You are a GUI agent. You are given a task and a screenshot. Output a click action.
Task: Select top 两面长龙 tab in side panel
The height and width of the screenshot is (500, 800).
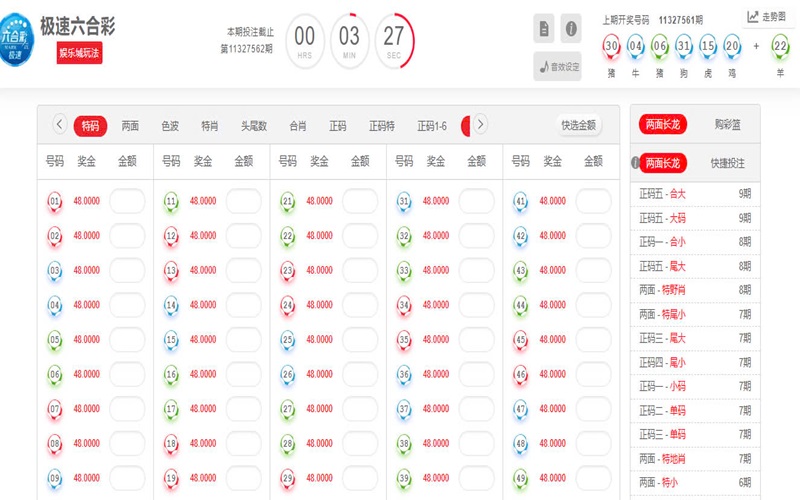click(663, 124)
